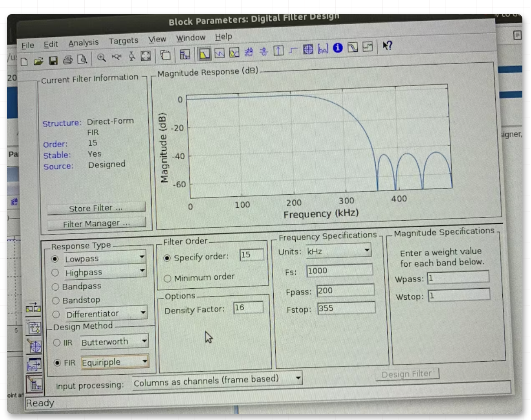531x420 pixels.
Task: Open the Targets menu
Action: pos(124,41)
